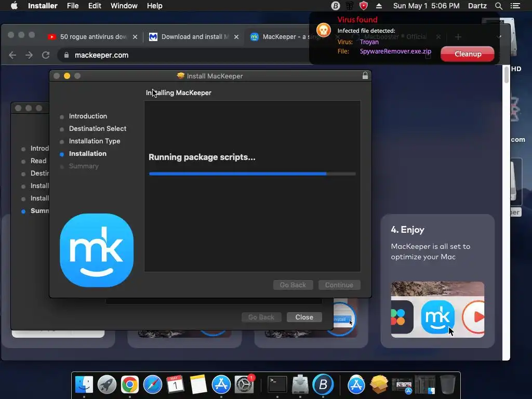
Task: Open the Installer menu
Action: click(43, 6)
